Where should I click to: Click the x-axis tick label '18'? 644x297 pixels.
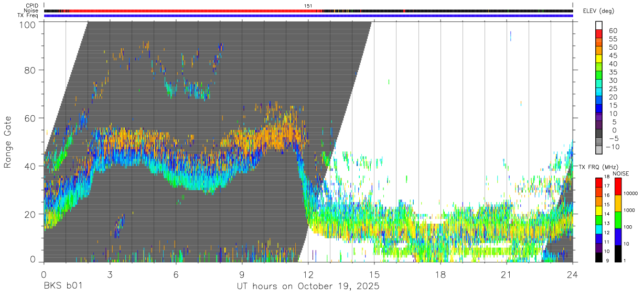[x=441, y=274]
